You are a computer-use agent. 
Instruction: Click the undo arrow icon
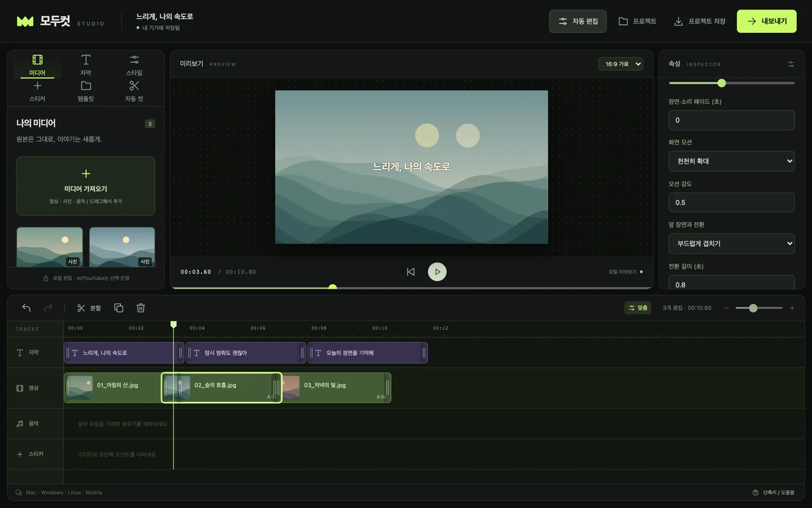click(26, 308)
